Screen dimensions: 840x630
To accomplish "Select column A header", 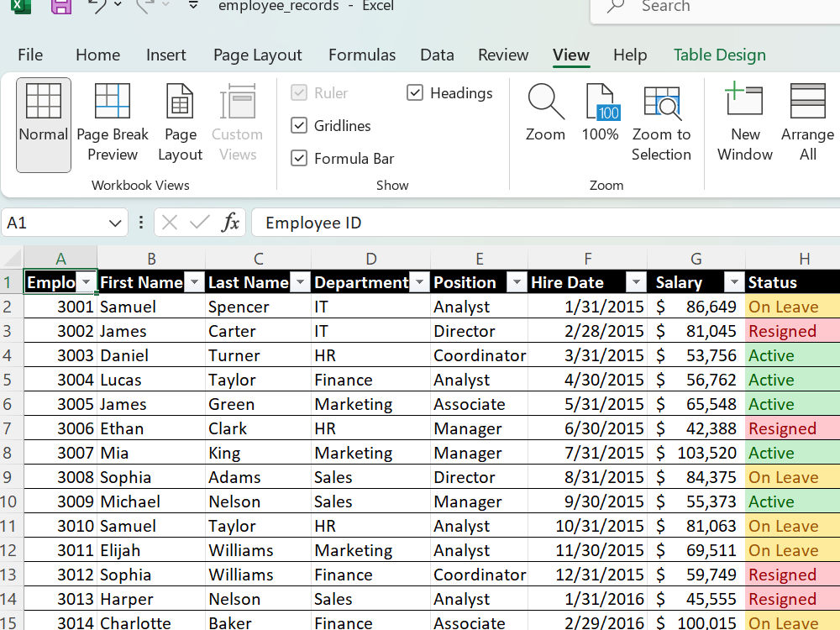I will coord(60,258).
